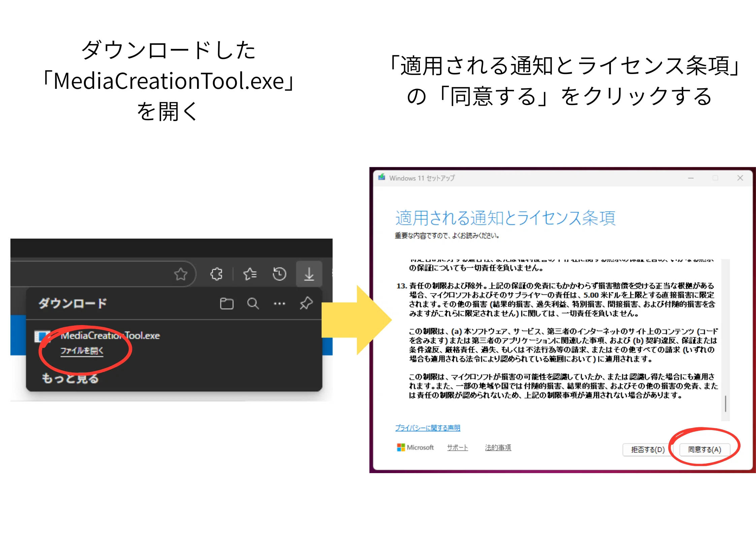The width and height of the screenshot is (756, 534).
Task: Click the license text scrollbar thumb
Action: pyautogui.click(x=725, y=403)
